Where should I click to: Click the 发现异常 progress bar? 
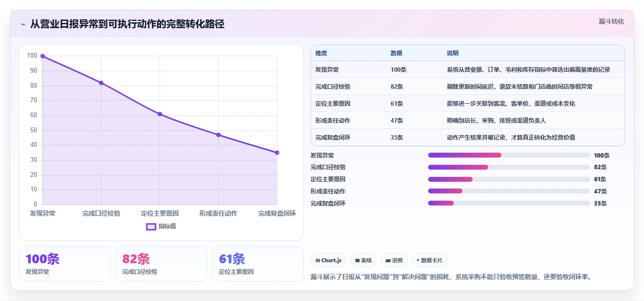pos(509,155)
